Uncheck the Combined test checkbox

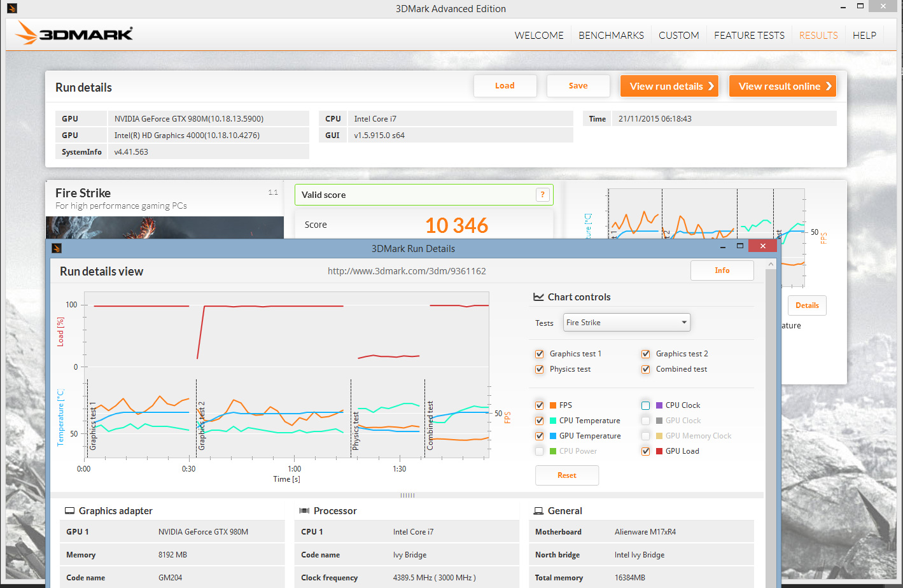(x=646, y=369)
